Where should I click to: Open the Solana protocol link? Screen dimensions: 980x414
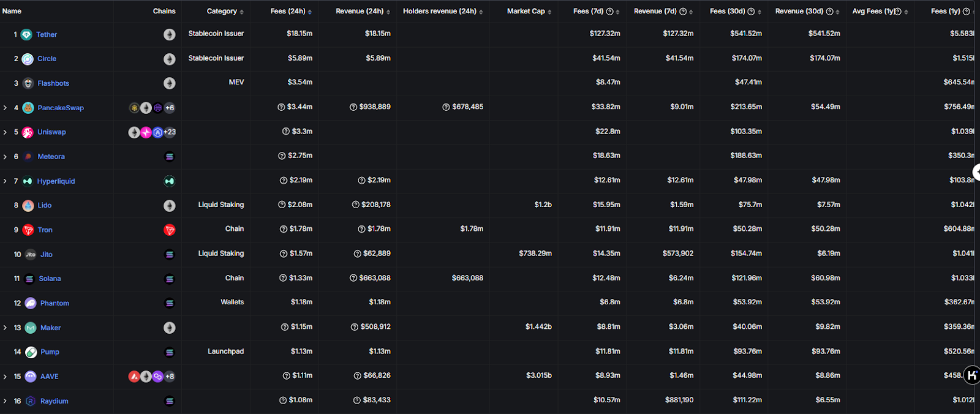coord(50,279)
